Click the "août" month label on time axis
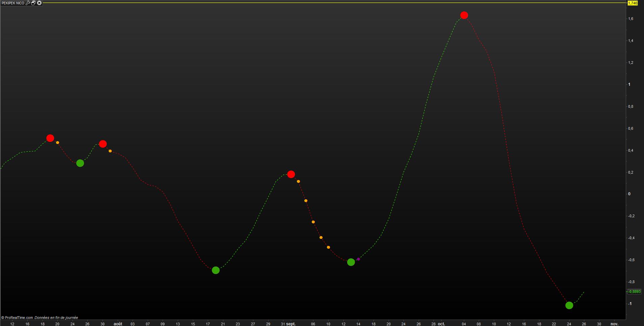This screenshot has width=644, height=326. (118, 324)
